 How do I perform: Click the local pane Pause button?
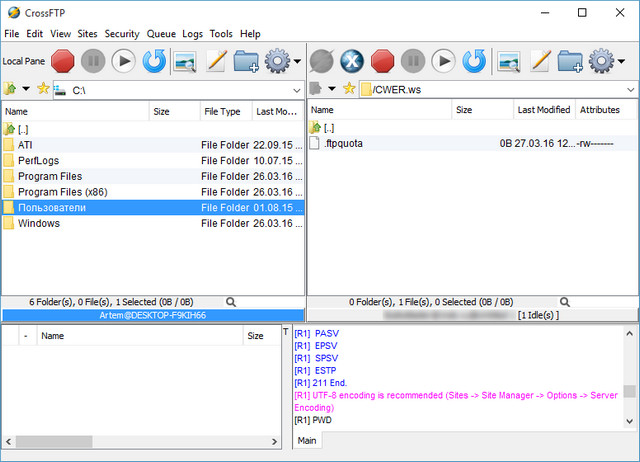coord(93,61)
